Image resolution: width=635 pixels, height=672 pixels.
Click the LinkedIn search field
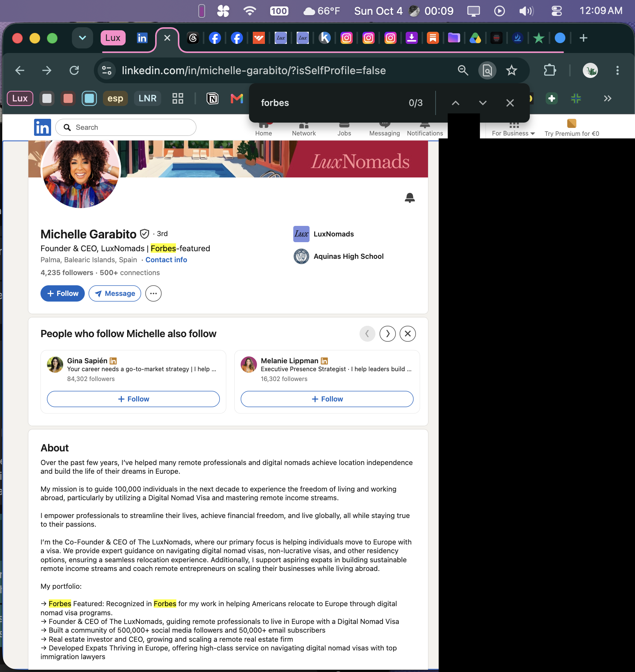(x=126, y=128)
